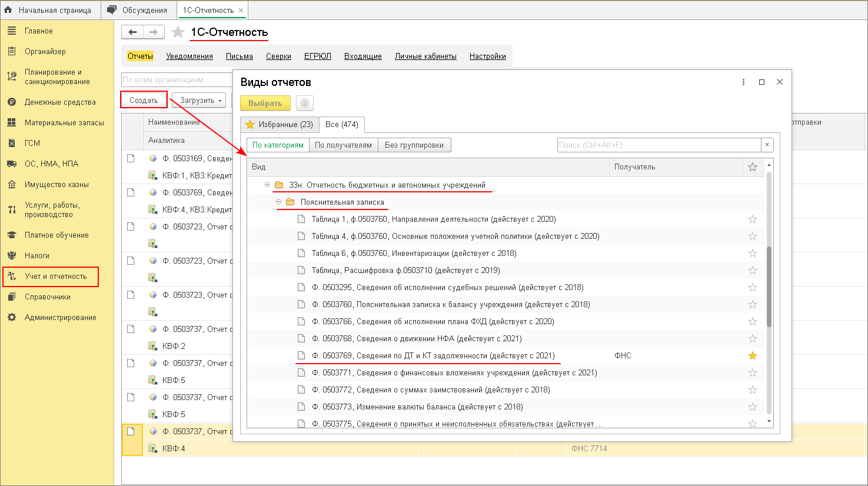868x486 pixels.
Task: Star Таблица 4 Основные положения учетной политики
Action: click(x=752, y=236)
